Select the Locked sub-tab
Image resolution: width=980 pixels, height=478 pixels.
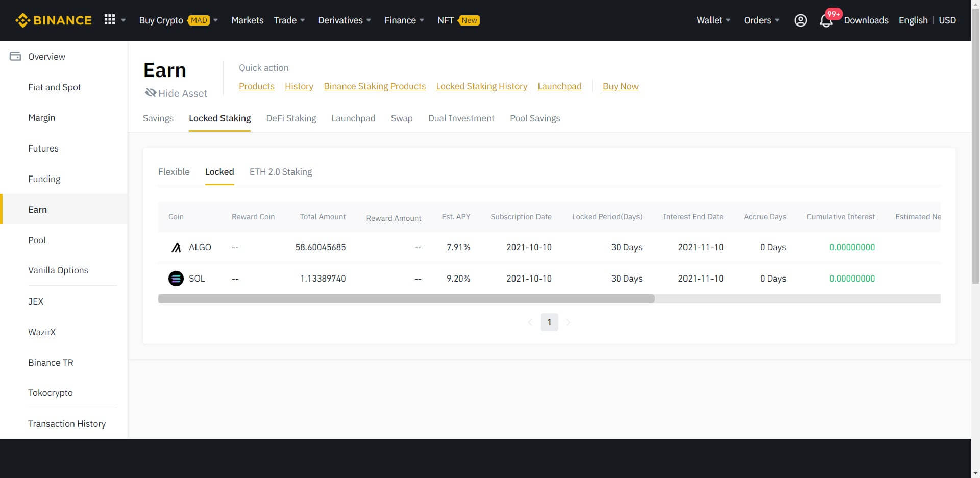point(219,172)
